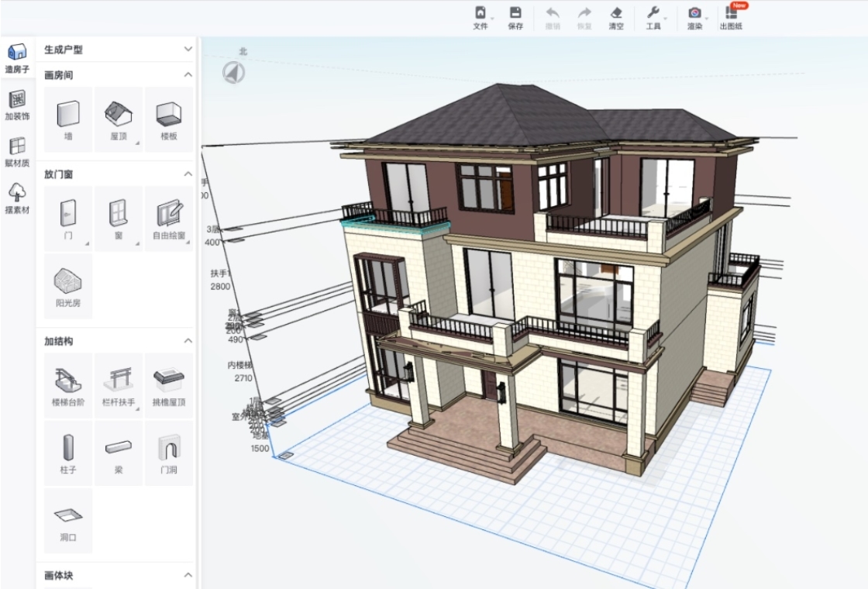The height and width of the screenshot is (589, 868).
Task: Open the 文件 file dropdown menu
Action: click(480, 18)
